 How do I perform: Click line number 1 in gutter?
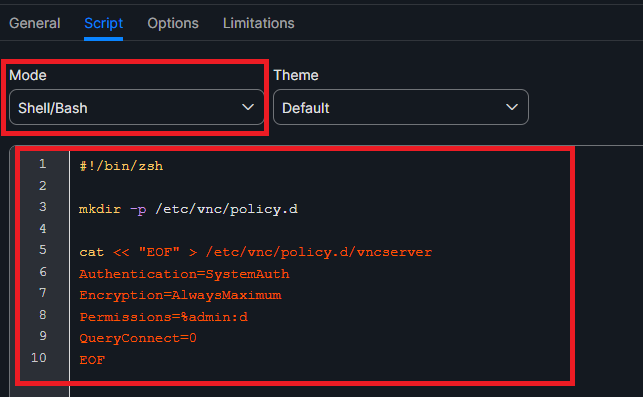(43, 164)
